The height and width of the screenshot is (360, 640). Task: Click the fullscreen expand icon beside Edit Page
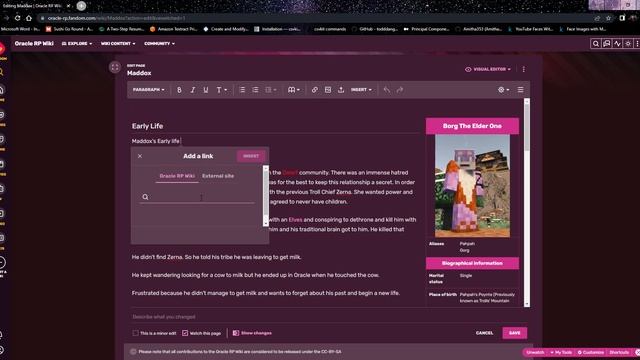click(115, 67)
